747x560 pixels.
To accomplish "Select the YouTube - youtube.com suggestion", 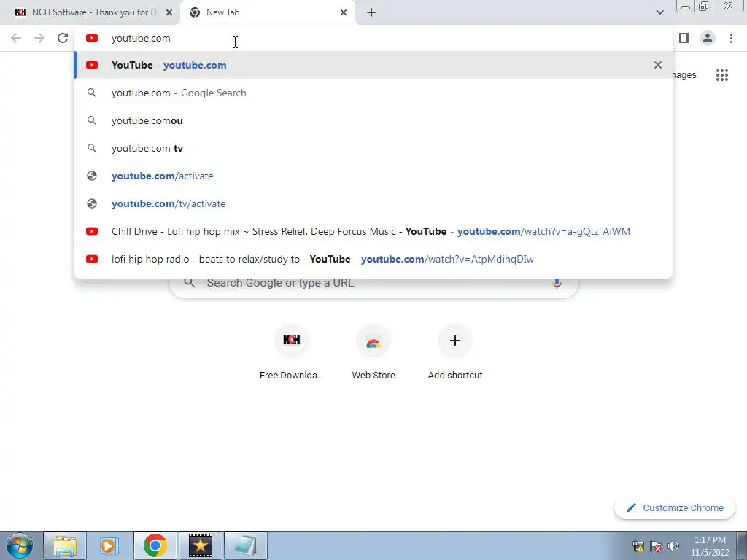I will point(373,65).
